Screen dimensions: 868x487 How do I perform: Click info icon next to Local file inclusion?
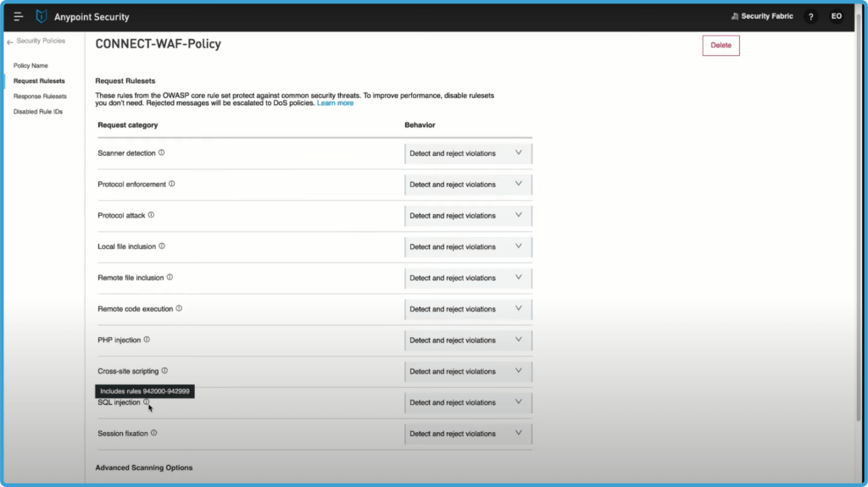pyautogui.click(x=162, y=246)
